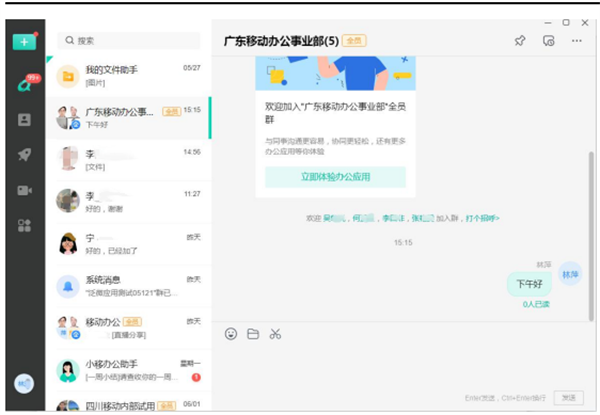Open the chat history icon beside the pin
Viewport: 600px width, 415px height.
(548, 41)
